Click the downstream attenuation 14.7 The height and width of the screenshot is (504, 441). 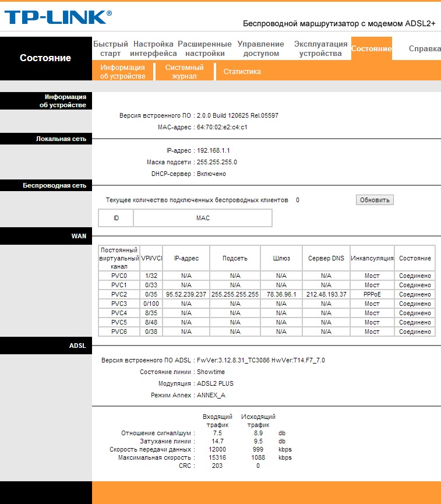tap(218, 441)
